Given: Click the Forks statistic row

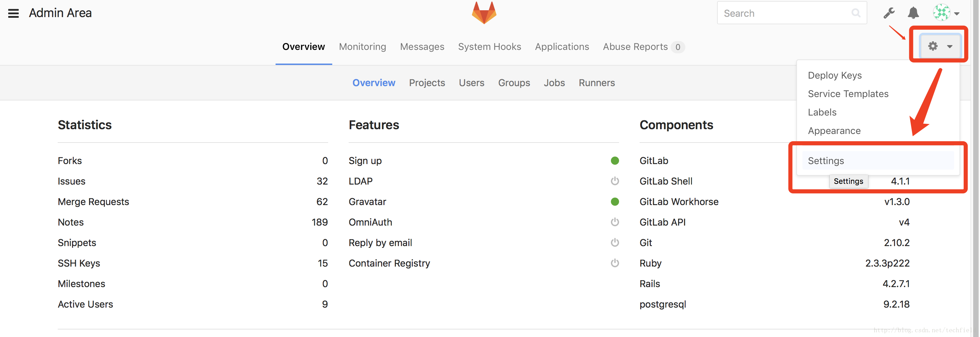Looking at the screenshot, I should [x=193, y=161].
